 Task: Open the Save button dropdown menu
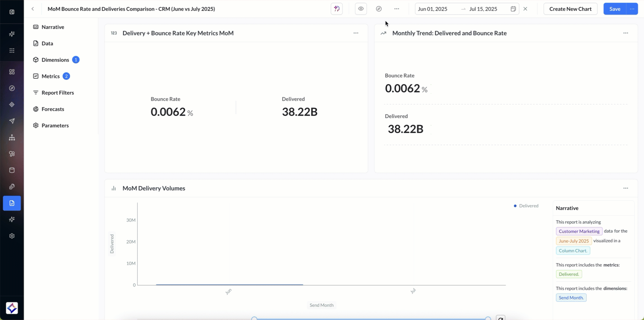click(x=632, y=9)
